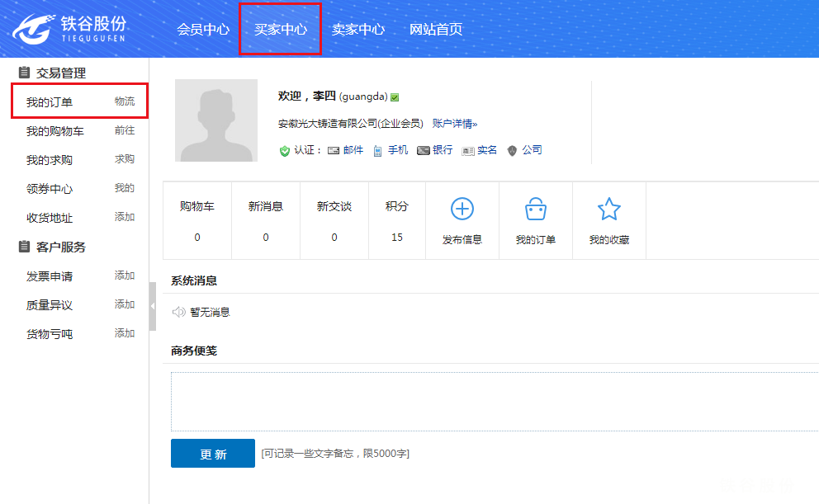Image resolution: width=819 pixels, height=504 pixels.
Task: Click the 更新 button
Action: [213, 454]
